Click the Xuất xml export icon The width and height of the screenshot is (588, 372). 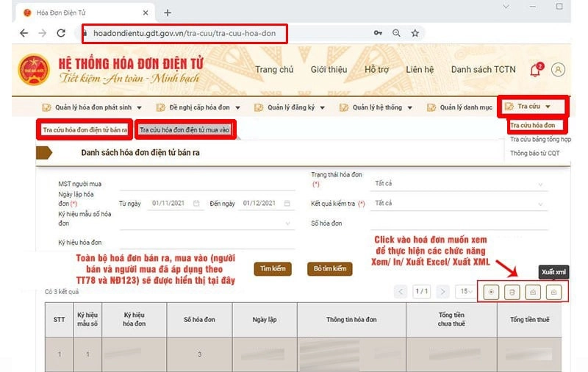[554, 292]
